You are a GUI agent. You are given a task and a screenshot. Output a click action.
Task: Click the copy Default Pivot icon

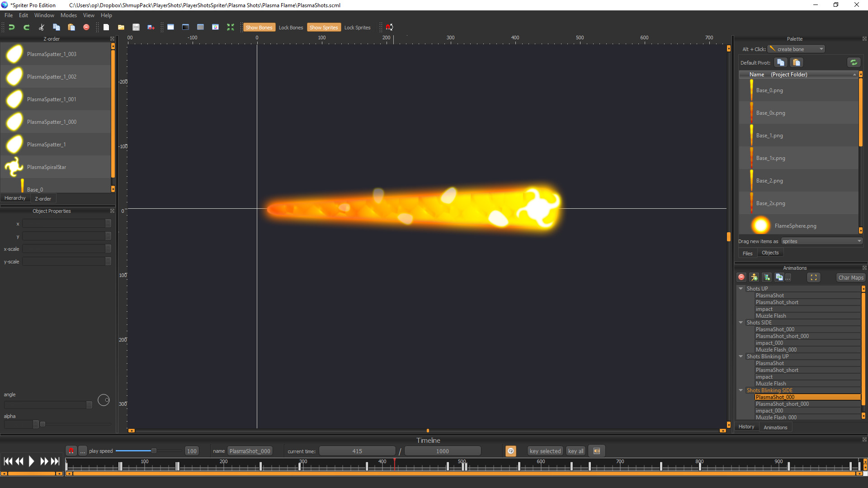pyautogui.click(x=780, y=62)
